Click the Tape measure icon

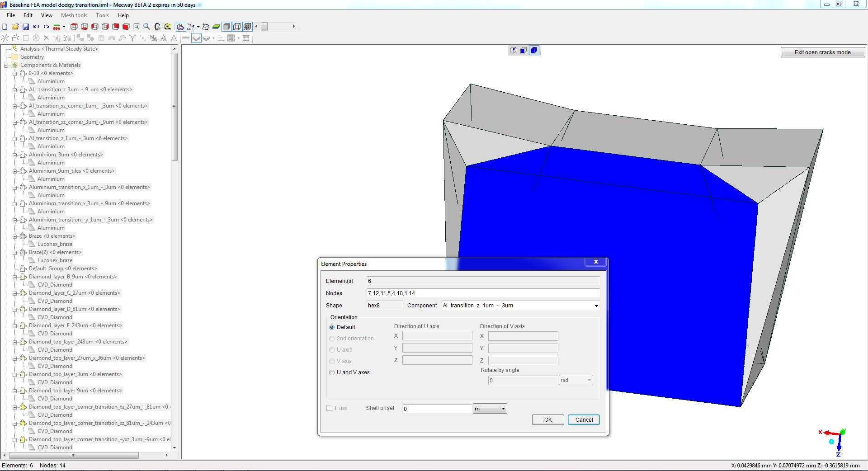tap(168, 27)
